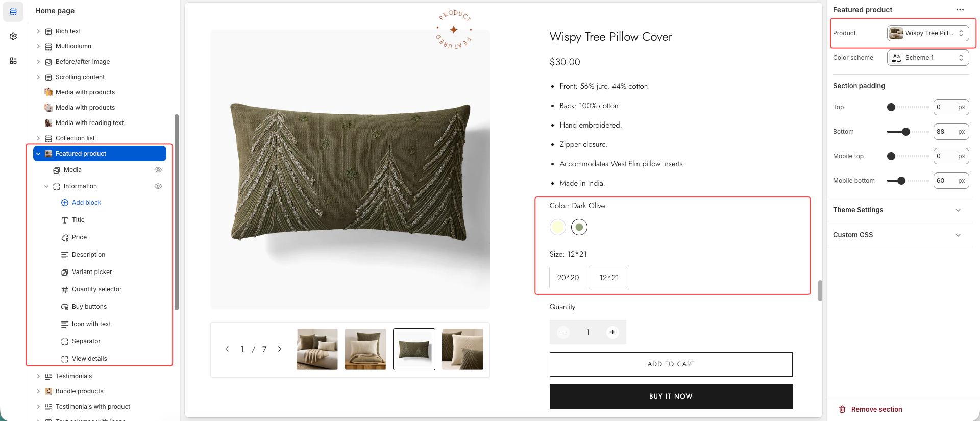
Task: Toggle visibility of the Media block
Action: [x=158, y=170]
